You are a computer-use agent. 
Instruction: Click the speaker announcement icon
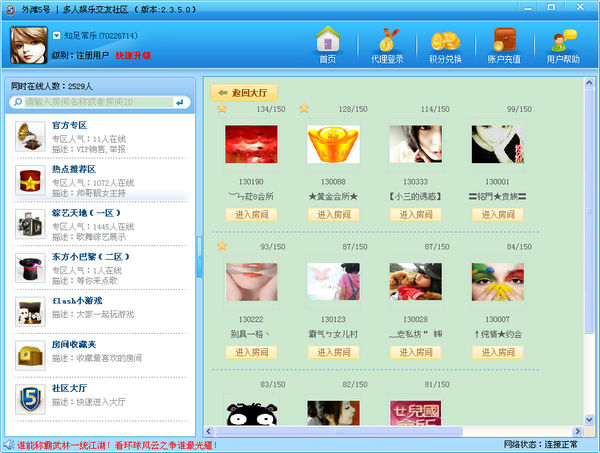(x=9, y=445)
